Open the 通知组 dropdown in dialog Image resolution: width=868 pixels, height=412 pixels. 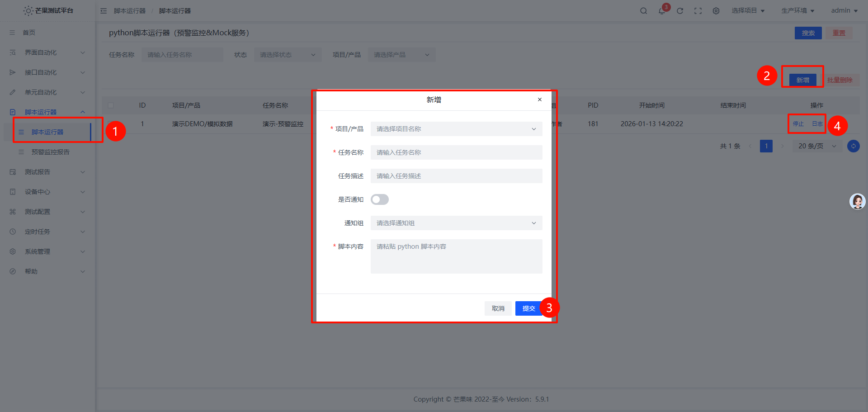[456, 223]
